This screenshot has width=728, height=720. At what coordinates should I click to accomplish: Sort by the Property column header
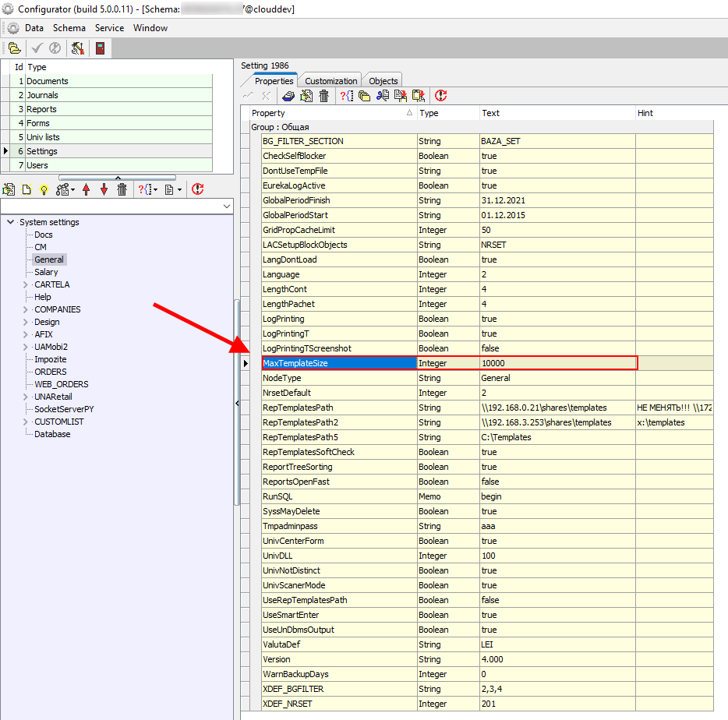332,113
